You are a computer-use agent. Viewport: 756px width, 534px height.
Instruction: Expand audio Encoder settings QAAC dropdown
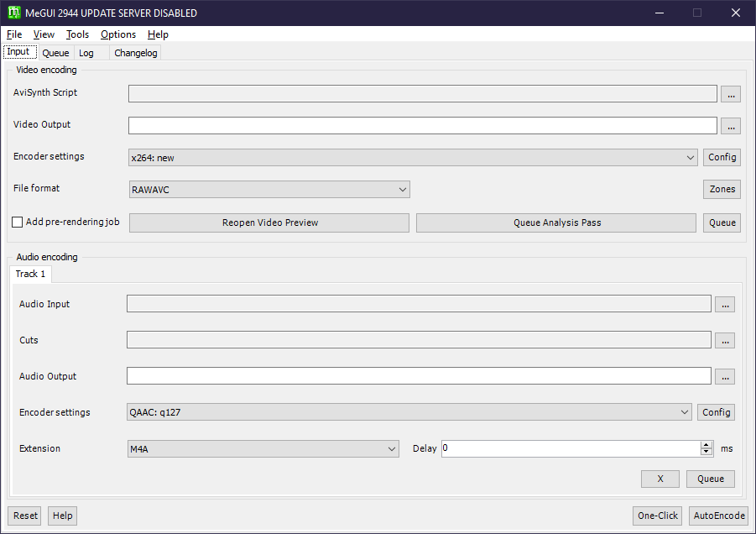409,412
